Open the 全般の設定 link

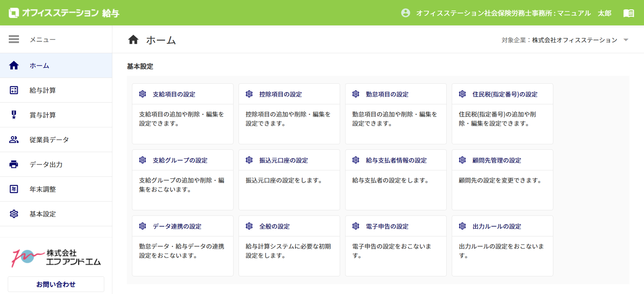(x=274, y=226)
